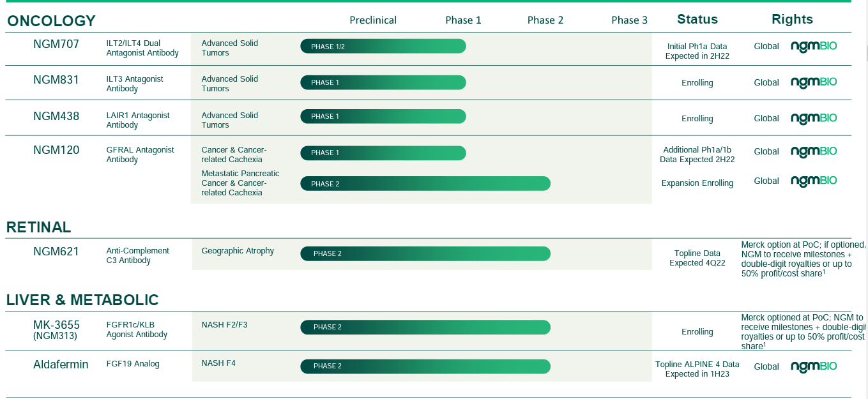
Task: Select the PHASE 1/2 progress bar for NGM707
Action: (x=383, y=47)
